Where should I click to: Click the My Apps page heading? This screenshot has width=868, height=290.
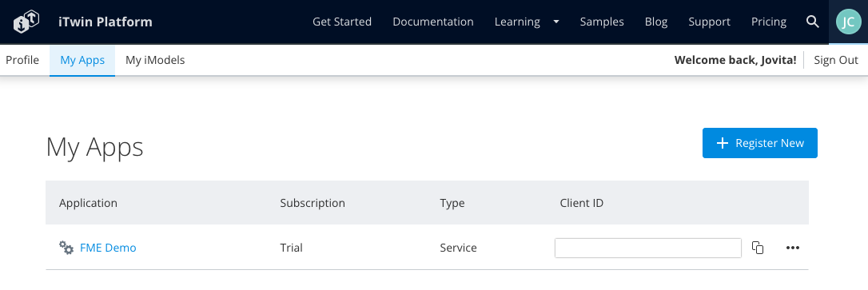[x=94, y=148]
